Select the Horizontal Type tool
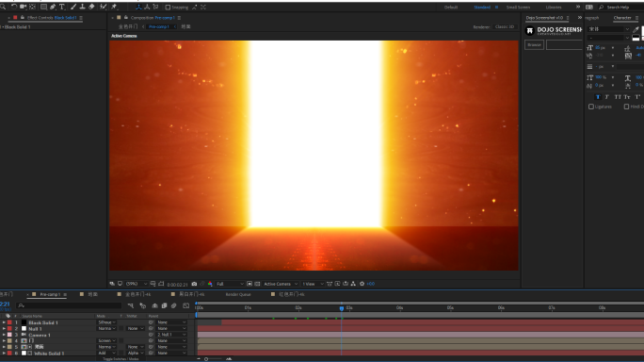 (x=62, y=7)
